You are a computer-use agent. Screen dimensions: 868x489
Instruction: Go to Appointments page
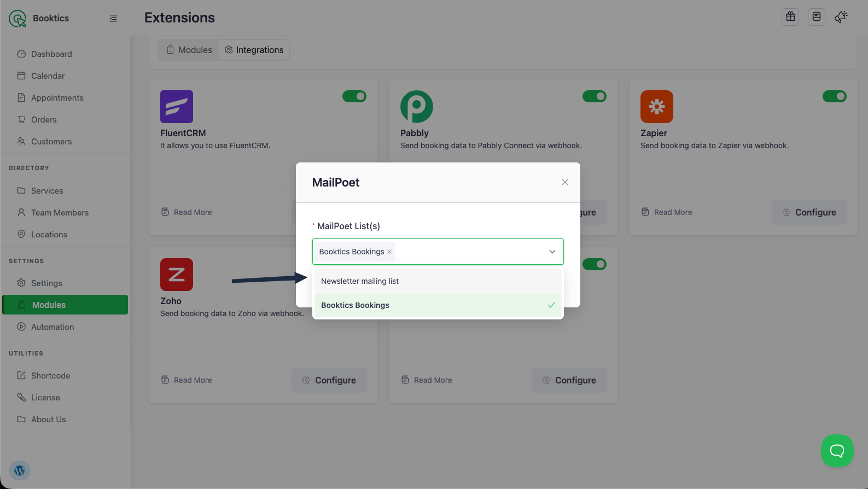tap(65, 97)
